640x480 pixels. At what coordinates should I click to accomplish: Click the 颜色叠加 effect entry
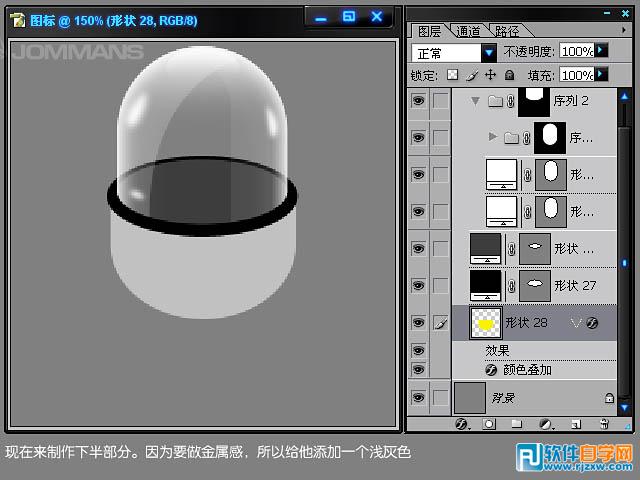click(527, 370)
